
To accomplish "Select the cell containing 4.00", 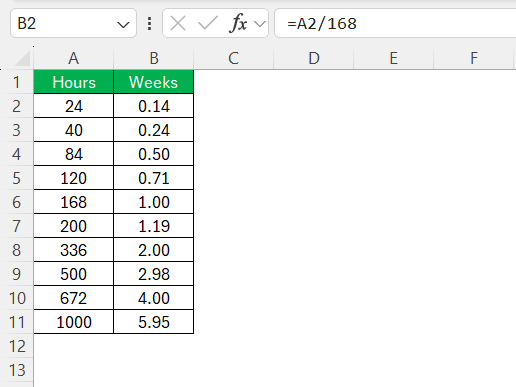I will (x=154, y=298).
